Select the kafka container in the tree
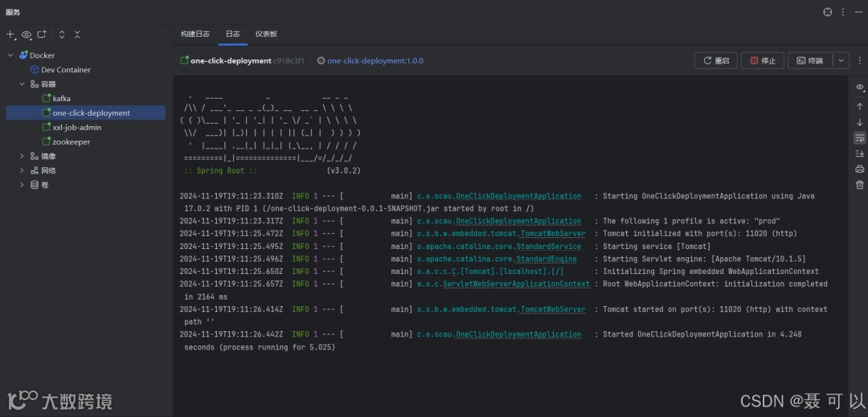Viewport: 868px width, 417px height. click(x=61, y=99)
